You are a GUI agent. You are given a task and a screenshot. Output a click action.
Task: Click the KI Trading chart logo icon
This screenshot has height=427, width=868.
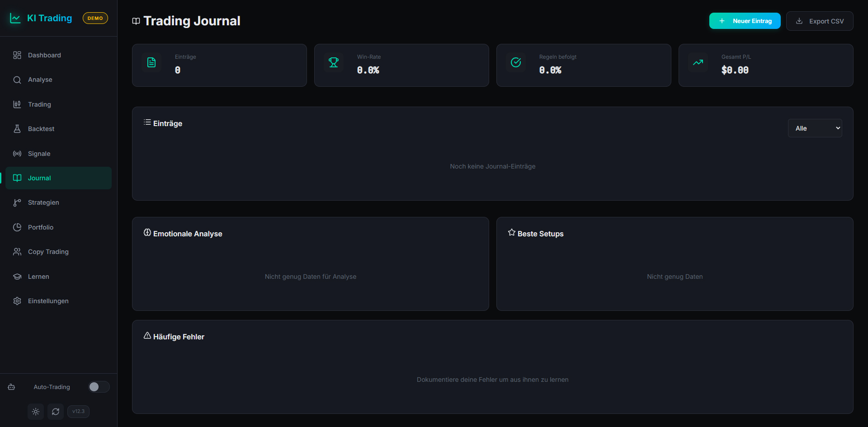(15, 18)
